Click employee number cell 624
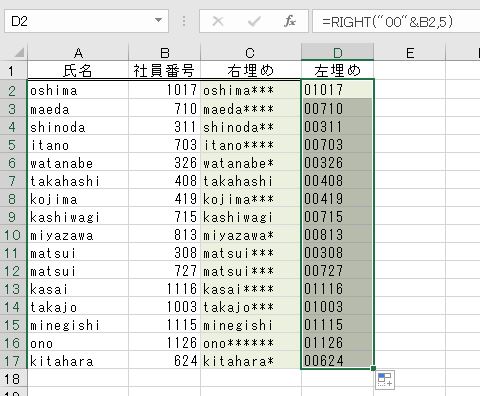 coord(165,361)
